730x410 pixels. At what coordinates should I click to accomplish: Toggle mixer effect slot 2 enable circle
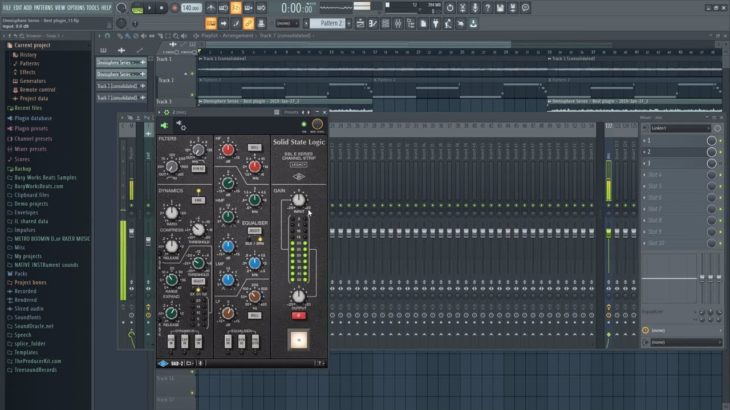(711, 152)
